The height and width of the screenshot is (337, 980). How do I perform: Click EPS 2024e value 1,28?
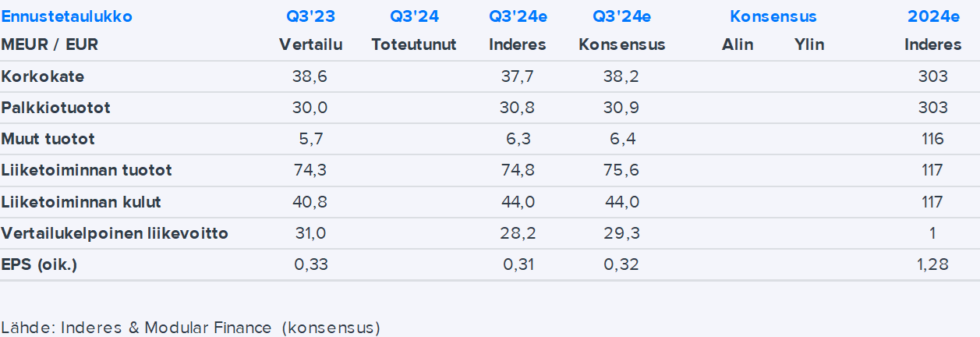932,264
